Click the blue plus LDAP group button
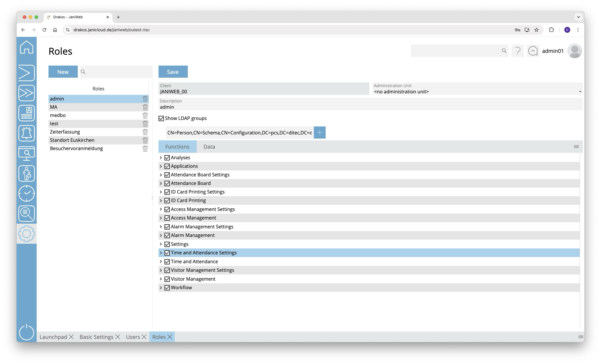601x364 pixels. click(x=319, y=133)
